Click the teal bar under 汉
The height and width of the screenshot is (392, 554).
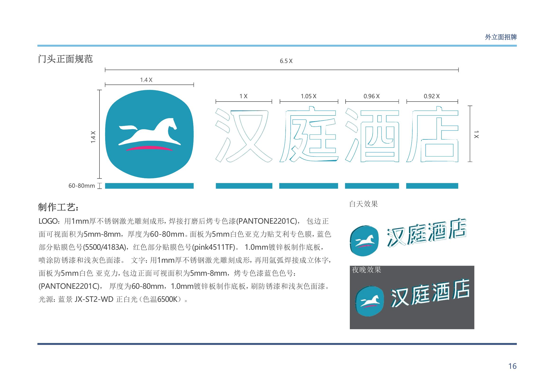tap(244, 186)
